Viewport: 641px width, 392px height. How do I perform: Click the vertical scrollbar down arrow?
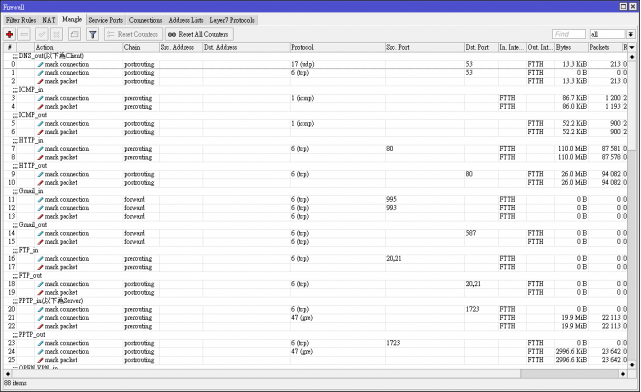pyautogui.click(x=632, y=364)
